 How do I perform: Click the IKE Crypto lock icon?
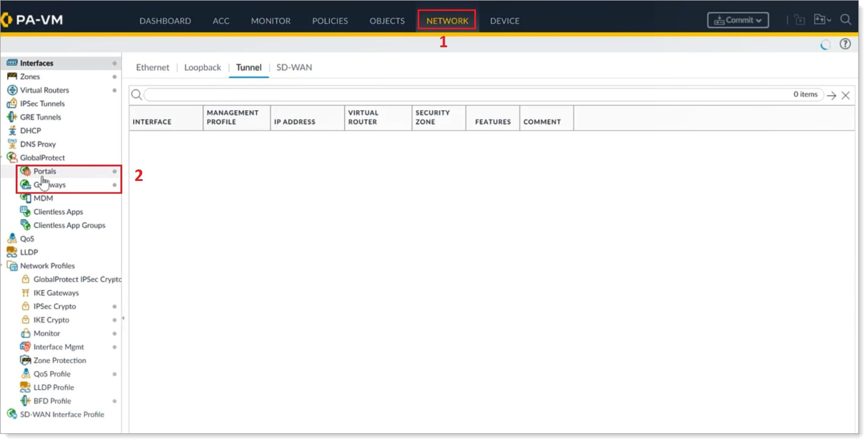[25, 320]
